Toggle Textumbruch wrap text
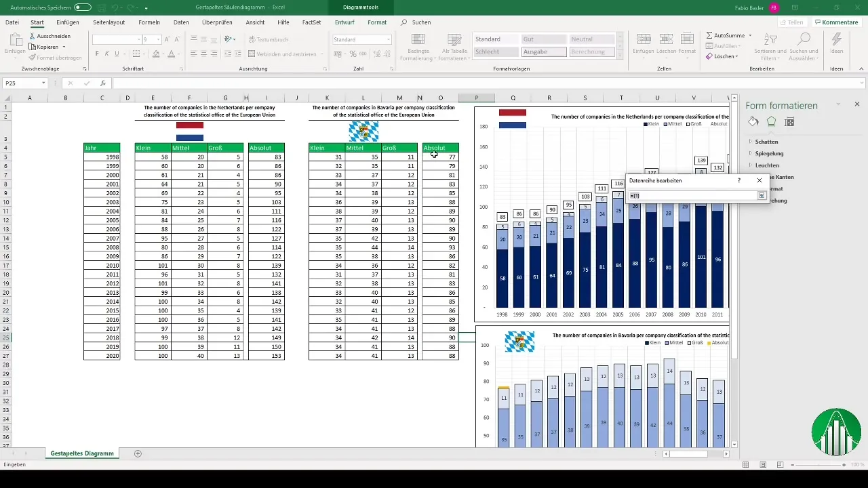The height and width of the screenshot is (488, 868). click(x=268, y=39)
